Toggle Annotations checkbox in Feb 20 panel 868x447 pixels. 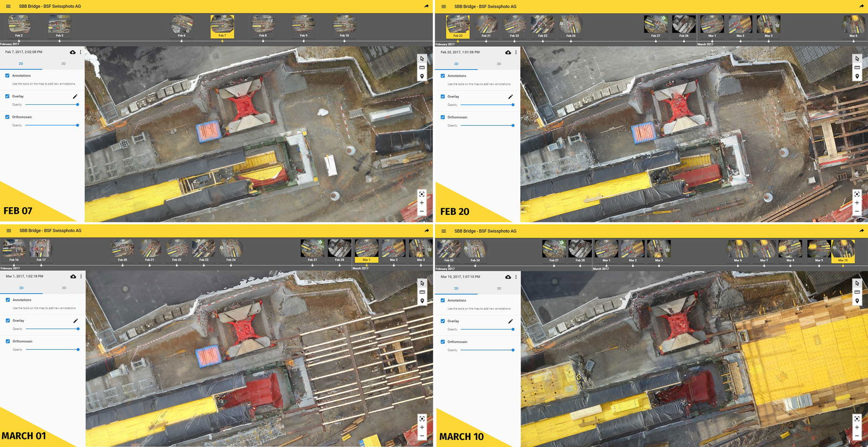(x=443, y=76)
